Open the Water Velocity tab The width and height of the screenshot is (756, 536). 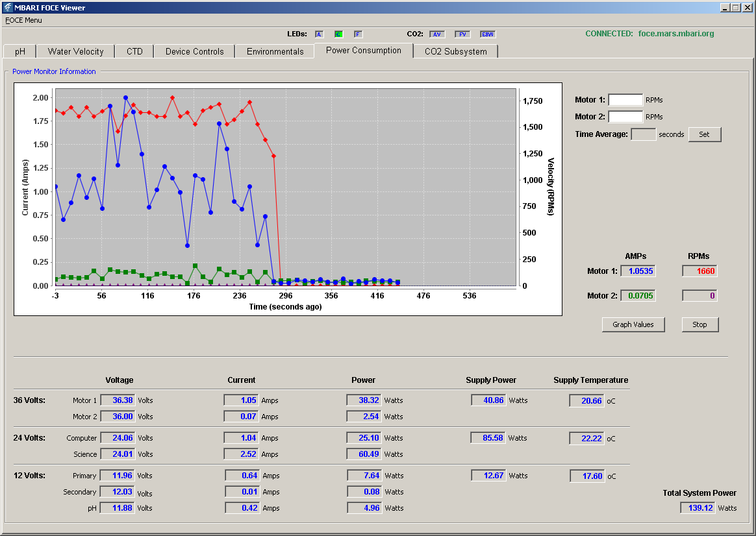(76, 51)
